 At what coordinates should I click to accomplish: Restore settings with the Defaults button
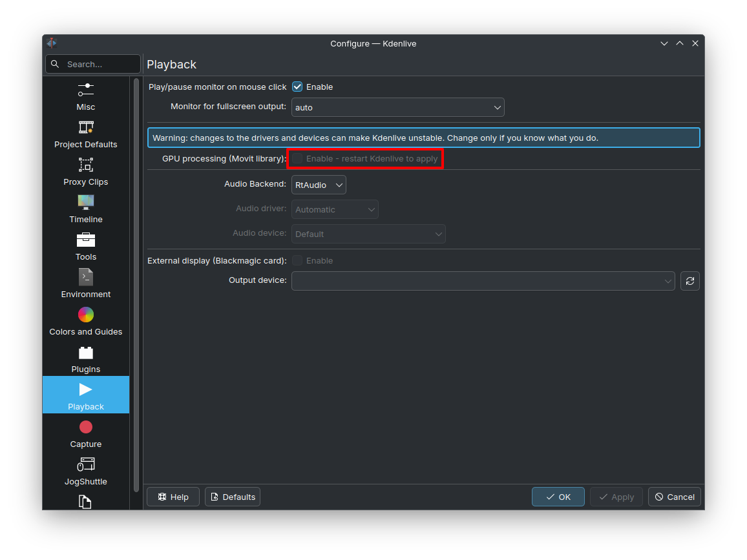[233, 497]
